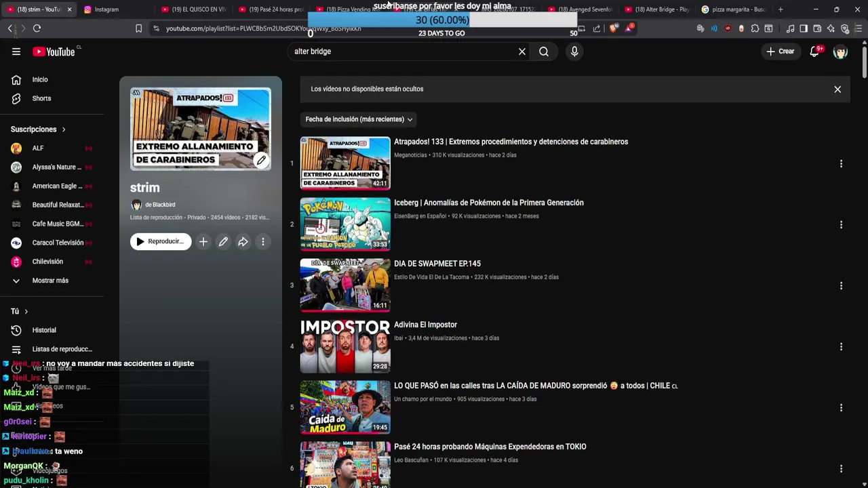Go back in browser
This screenshot has width=868, height=488.
(x=10, y=28)
